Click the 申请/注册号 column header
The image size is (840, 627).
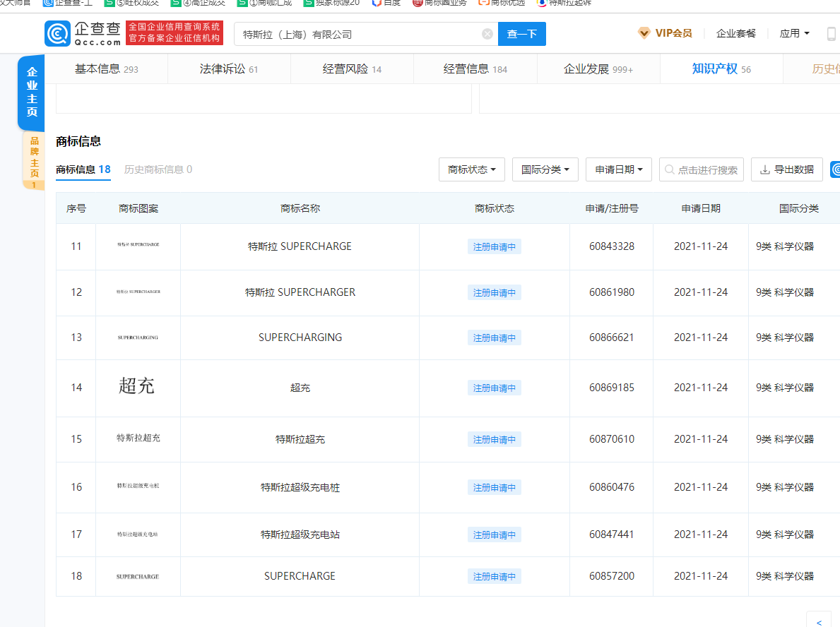[612, 208]
